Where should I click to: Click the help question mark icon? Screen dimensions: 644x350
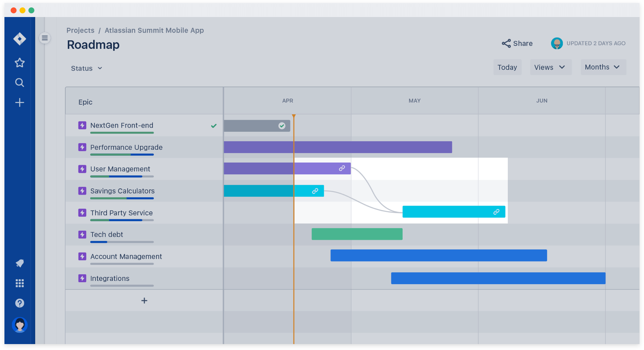point(19,303)
